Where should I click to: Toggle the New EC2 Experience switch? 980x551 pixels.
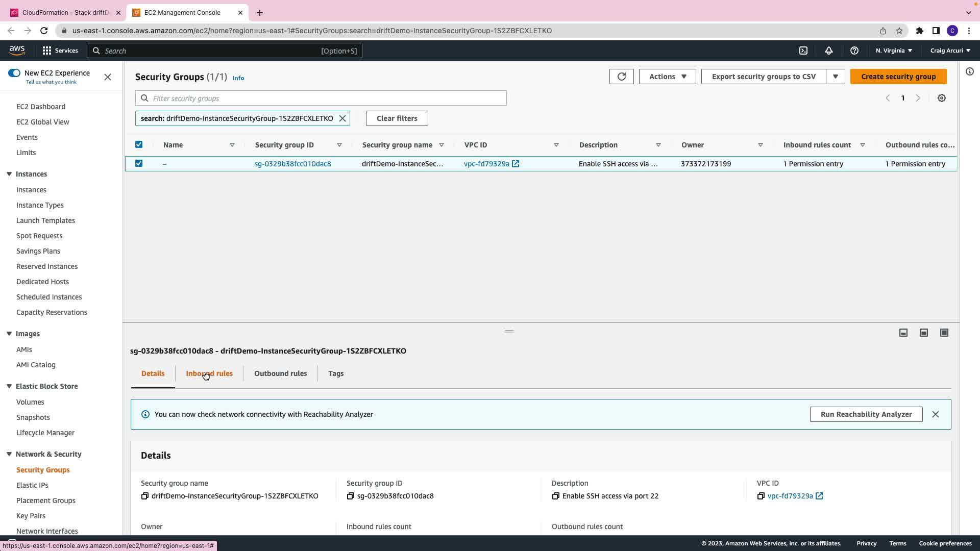click(x=14, y=73)
